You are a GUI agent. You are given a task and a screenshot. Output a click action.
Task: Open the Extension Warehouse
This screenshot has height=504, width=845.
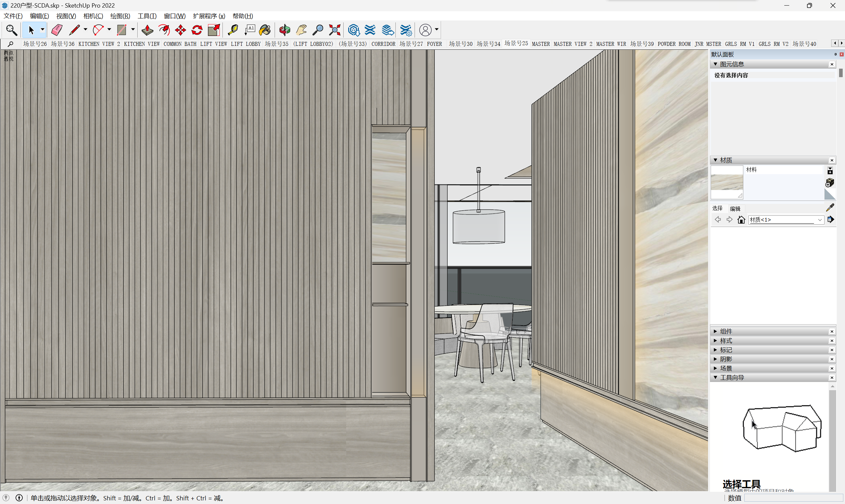370,30
